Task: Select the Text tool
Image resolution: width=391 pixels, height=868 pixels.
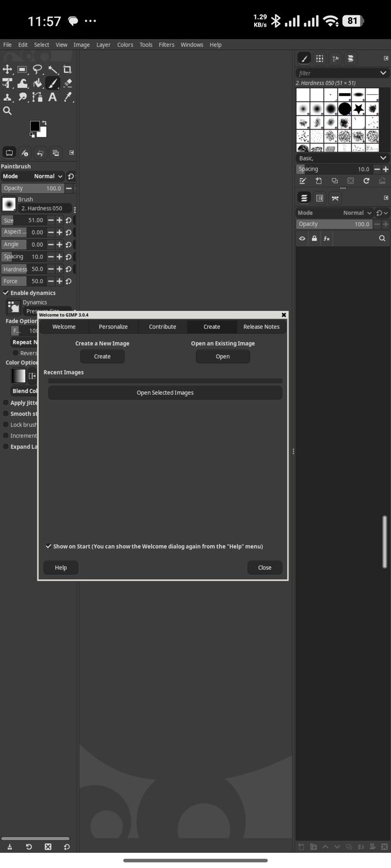Action: pos(53,97)
